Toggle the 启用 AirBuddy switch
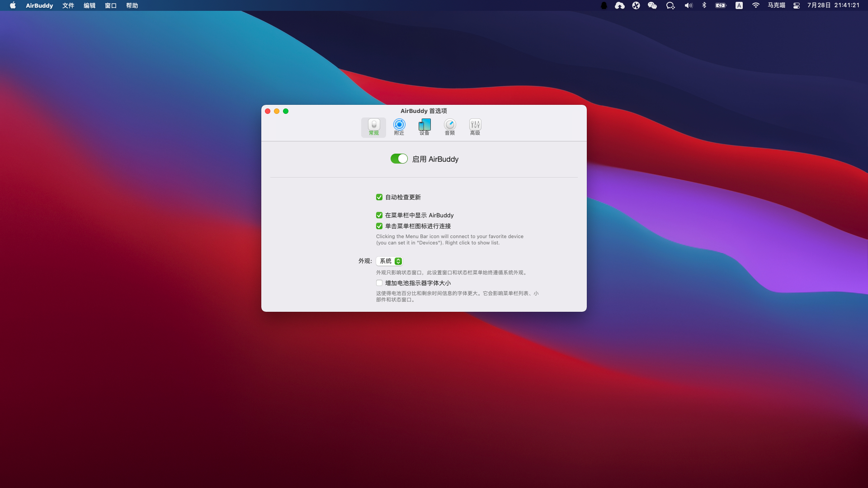This screenshot has width=868, height=488. (x=399, y=159)
